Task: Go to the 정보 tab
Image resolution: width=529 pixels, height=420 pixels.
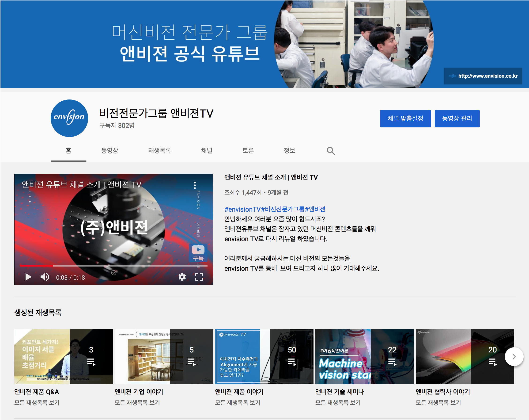Action: pos(289,150)
